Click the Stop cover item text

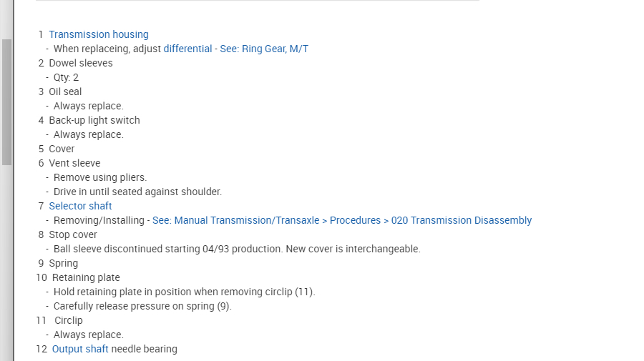point(73,234)
